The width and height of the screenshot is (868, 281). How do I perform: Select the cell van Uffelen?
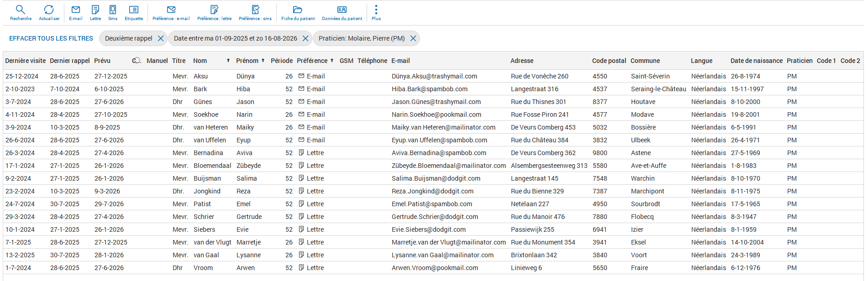click(x=210, y=140)
